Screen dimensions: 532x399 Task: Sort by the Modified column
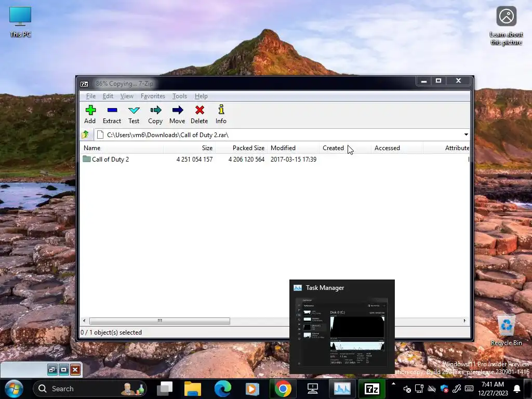point(294,148)
